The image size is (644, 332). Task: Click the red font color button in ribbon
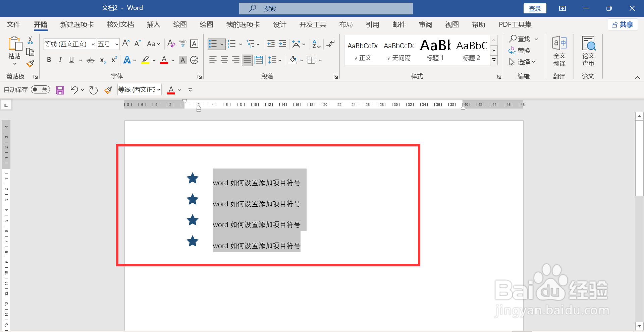coord(164,60)
